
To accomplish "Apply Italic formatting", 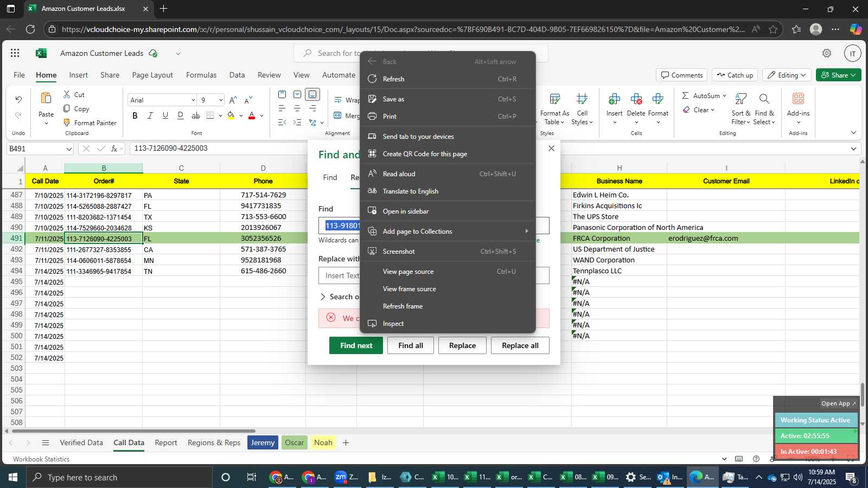I will tap(150, 115).
